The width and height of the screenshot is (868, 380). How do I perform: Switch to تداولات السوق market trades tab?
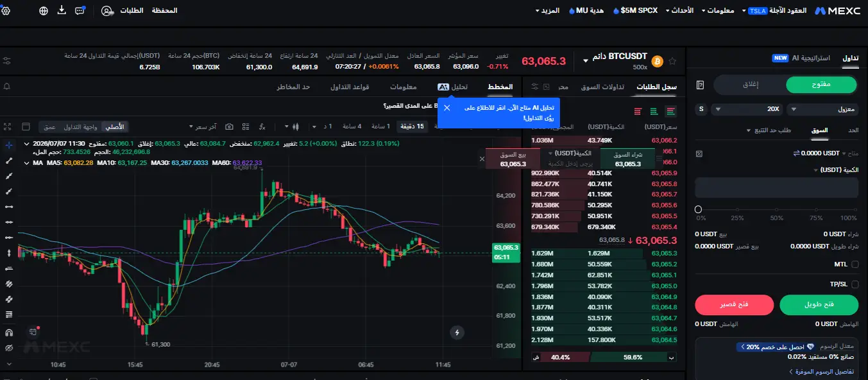tap(603, 87)
